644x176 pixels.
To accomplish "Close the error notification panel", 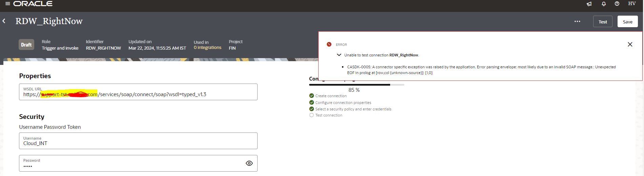I will tap(630, 45).
